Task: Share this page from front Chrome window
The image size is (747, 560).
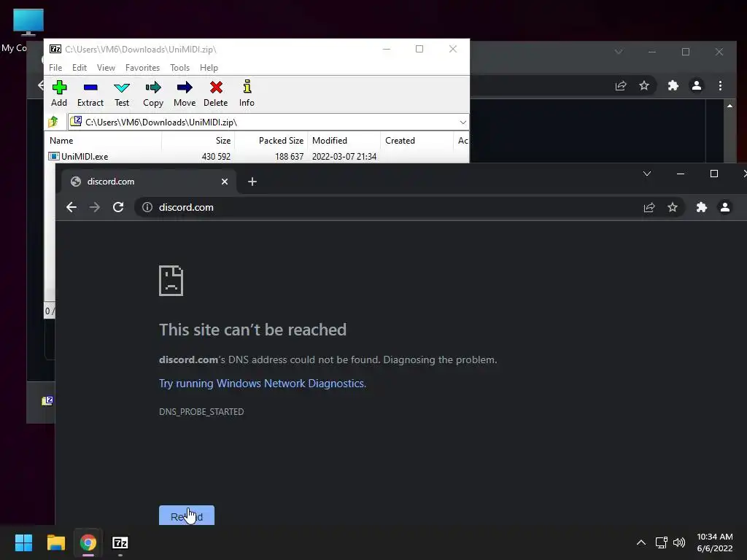Action: (x=649, y=207)
